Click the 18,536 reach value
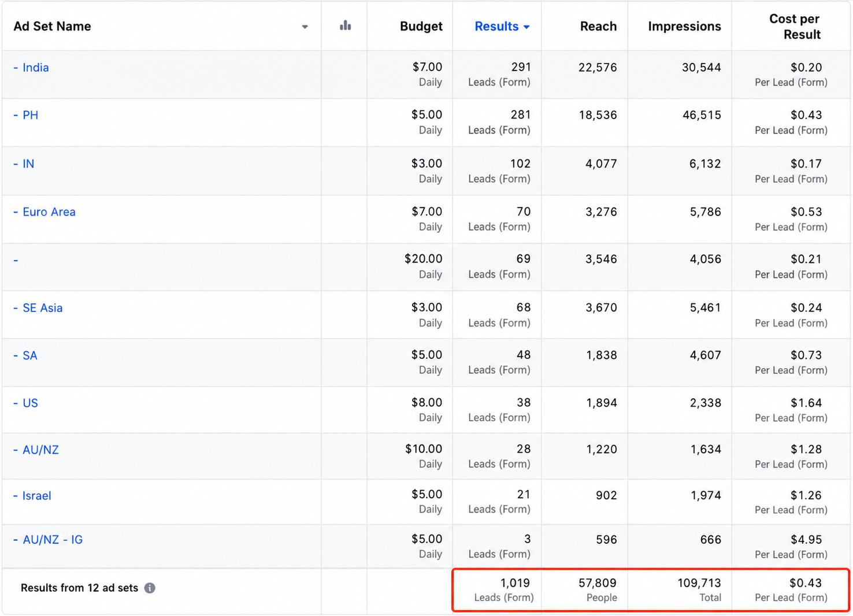 598,114
